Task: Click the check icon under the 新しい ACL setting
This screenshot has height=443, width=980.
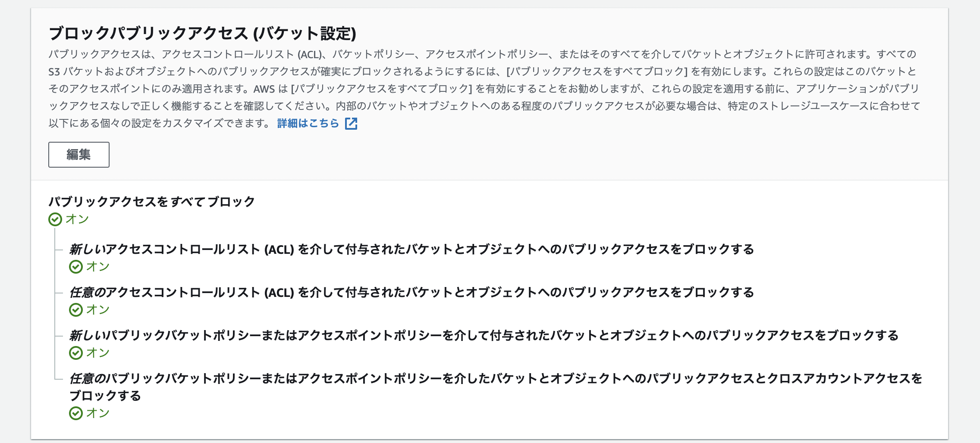Action: coord(77,267)
